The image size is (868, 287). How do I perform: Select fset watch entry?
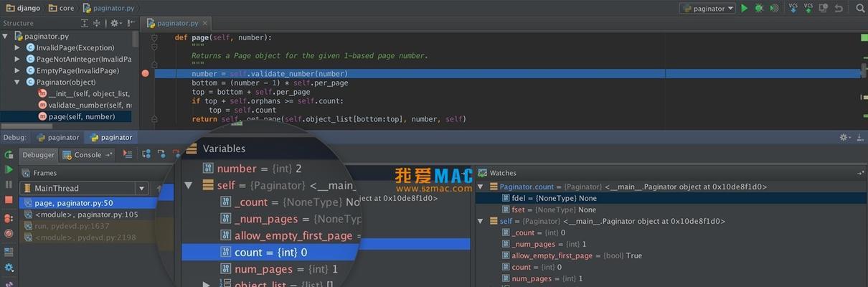point(548,210)
